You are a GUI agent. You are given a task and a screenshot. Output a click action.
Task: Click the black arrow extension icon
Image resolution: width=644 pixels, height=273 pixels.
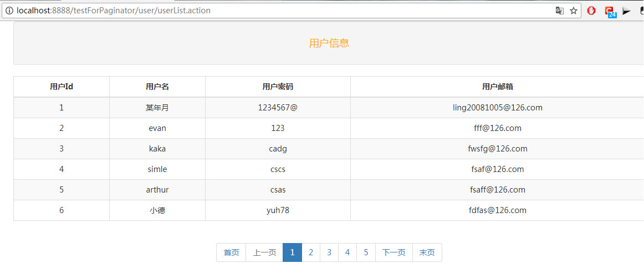626,11
